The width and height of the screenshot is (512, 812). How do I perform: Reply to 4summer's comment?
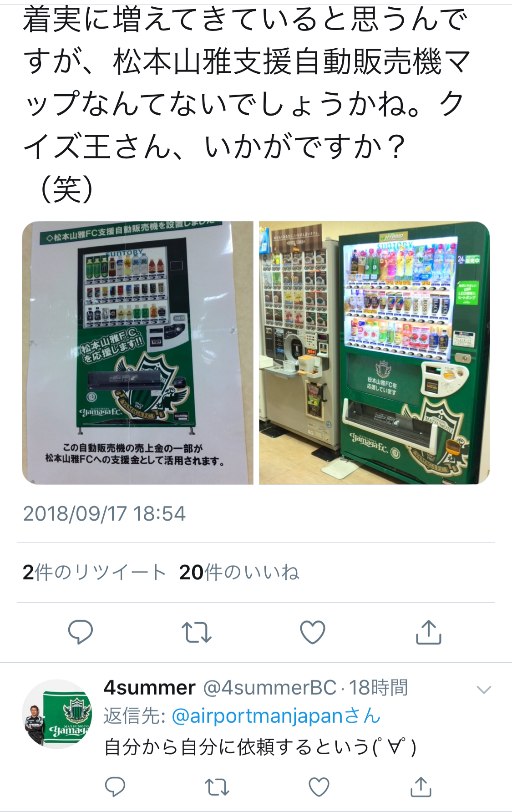(x=115, y=787)
